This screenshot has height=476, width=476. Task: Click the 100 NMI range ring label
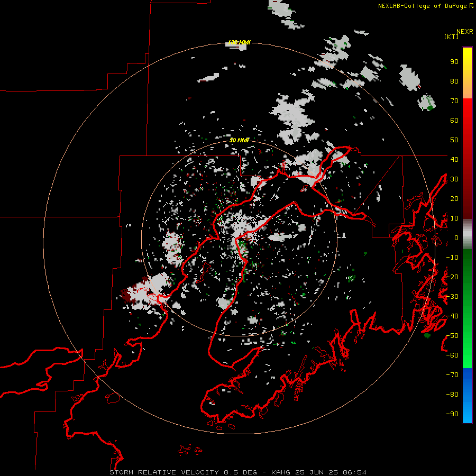pyautogui.click(x=239, y=42)
